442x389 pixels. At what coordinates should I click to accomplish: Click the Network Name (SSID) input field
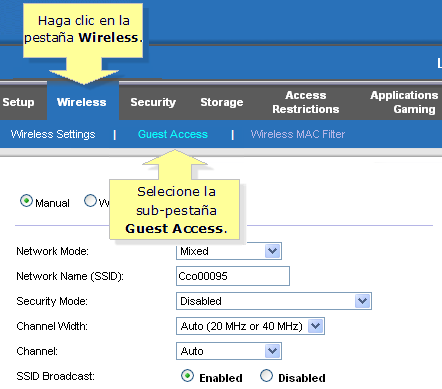click(233, 276)
